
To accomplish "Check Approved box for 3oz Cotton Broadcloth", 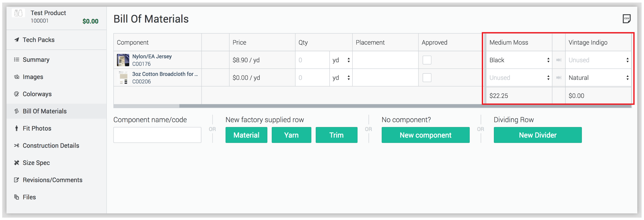I will (x=427, y=78).
